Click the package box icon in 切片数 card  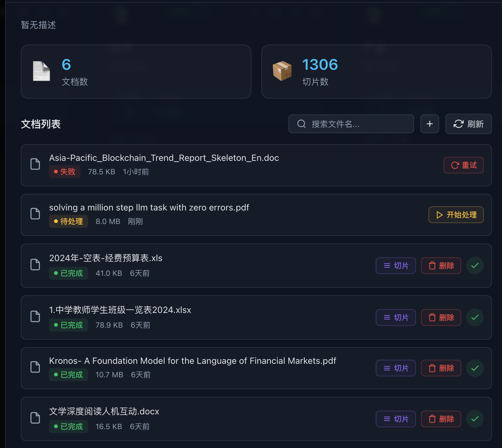[282, 71]
